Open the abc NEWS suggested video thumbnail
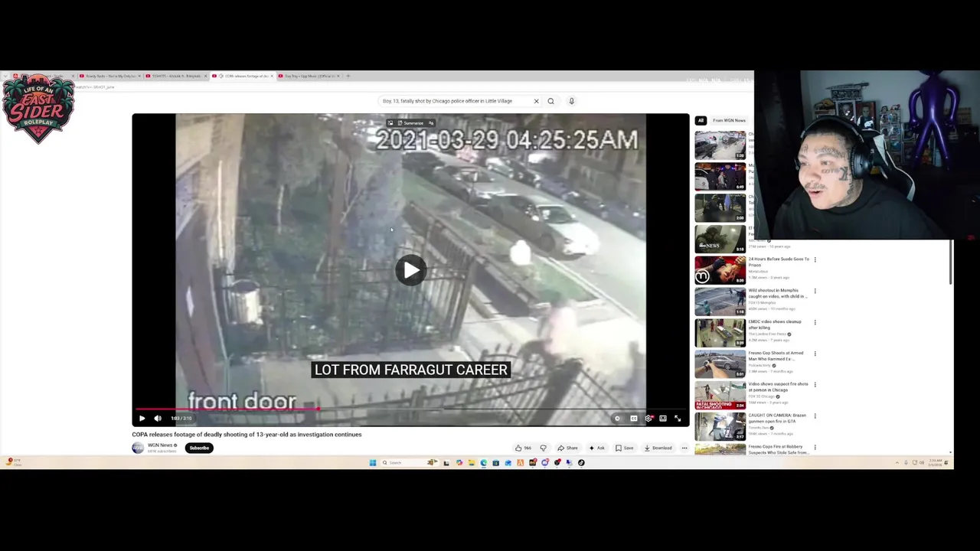 click(x=720, y=239)
